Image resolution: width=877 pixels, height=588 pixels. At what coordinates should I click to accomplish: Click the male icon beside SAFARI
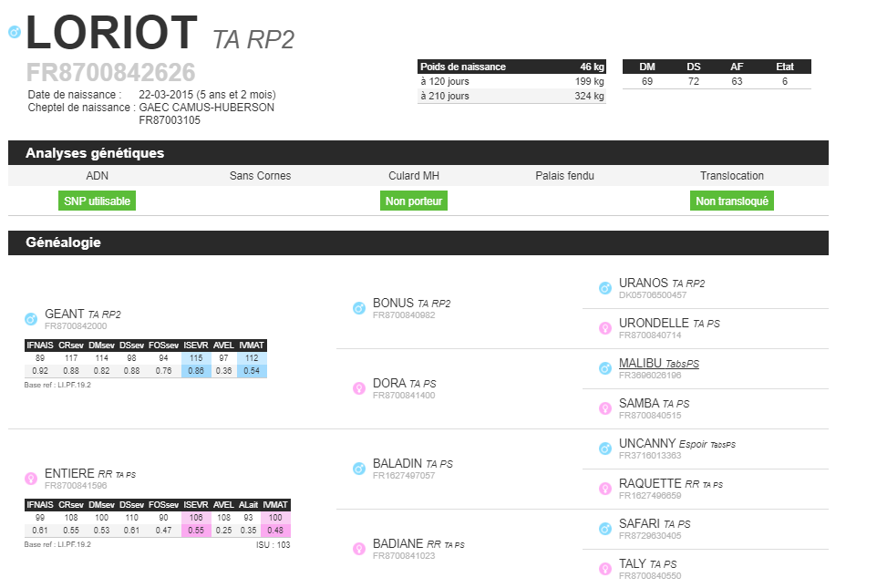[x=604, y=529]
